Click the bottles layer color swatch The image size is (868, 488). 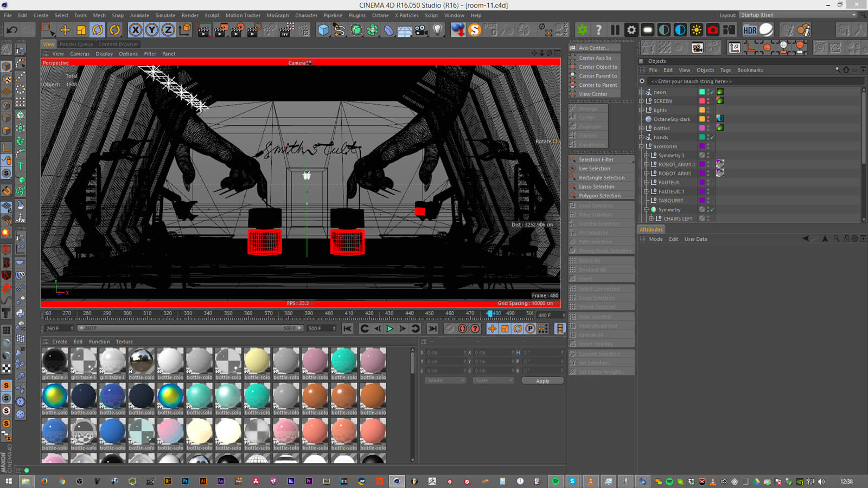[x=702, y=128]
